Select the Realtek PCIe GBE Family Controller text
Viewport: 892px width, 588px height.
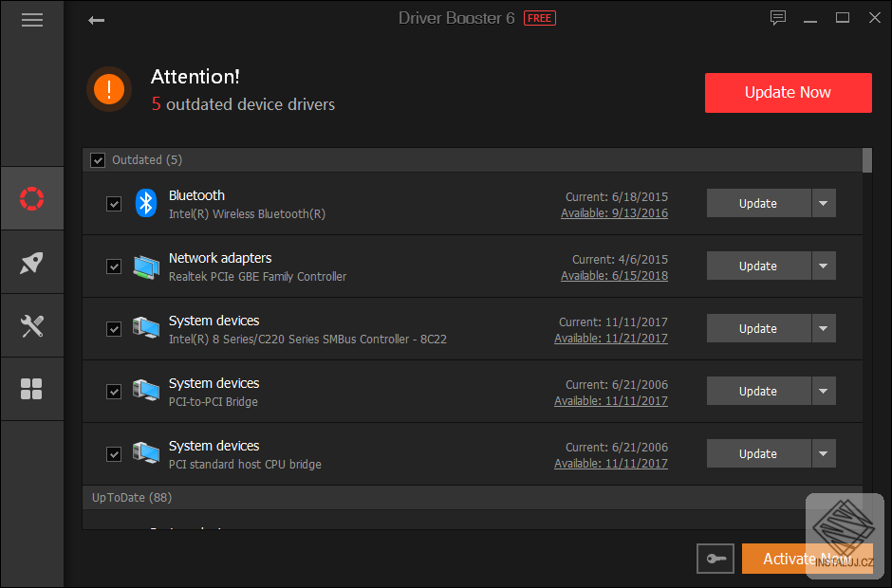257,277
